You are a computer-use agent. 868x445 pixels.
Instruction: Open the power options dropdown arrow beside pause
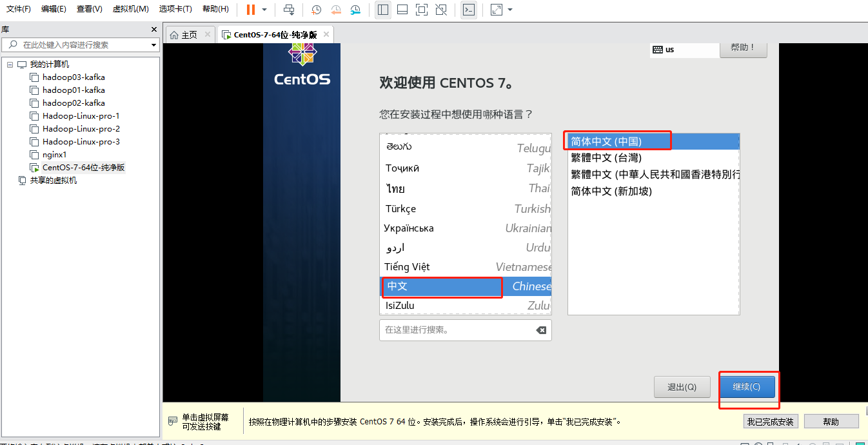pos(264,10)
